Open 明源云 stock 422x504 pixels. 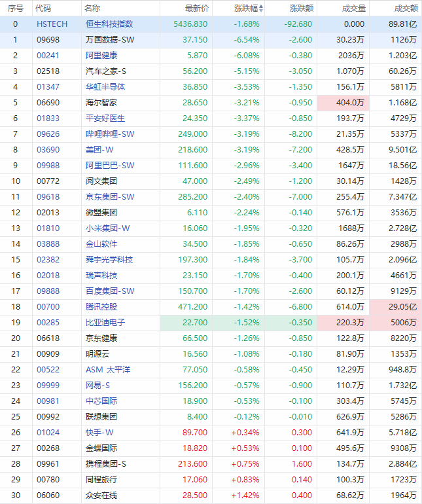tap(97, 354)
